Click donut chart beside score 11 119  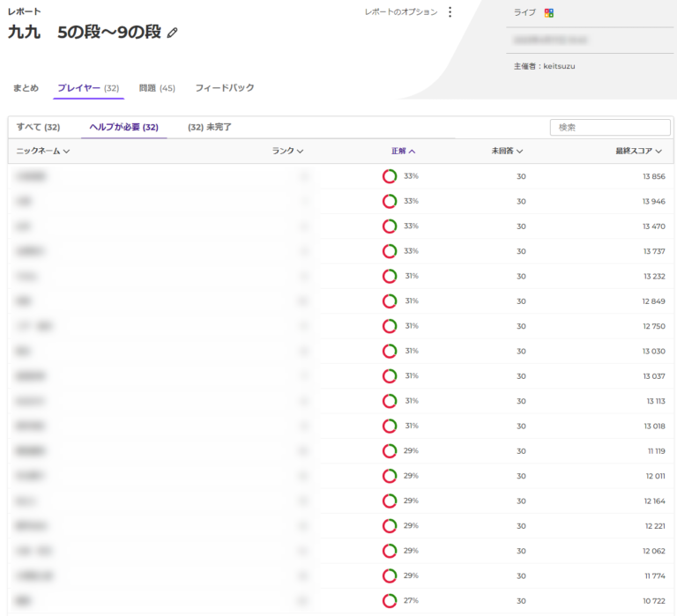(390, 451)
